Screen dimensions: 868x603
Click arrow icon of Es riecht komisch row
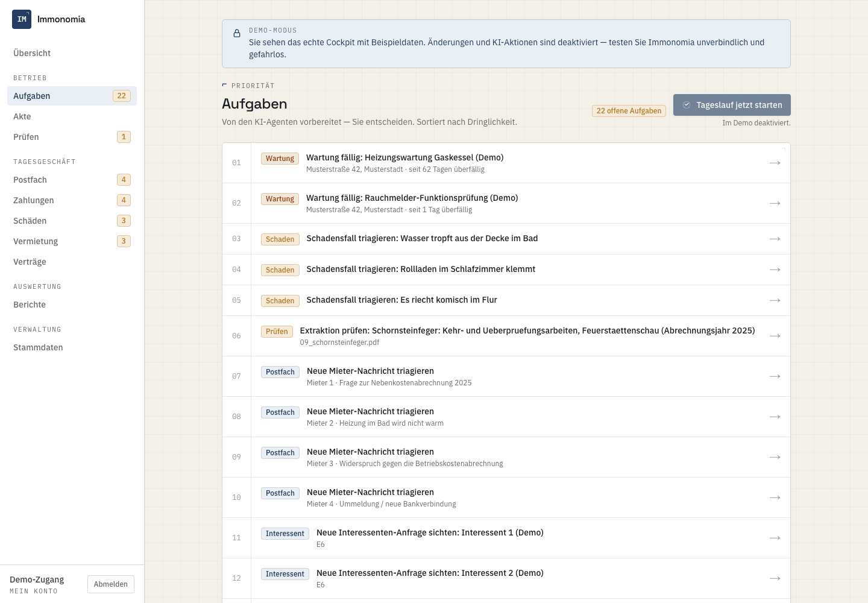pyautogui.click(x=775, y=300)
